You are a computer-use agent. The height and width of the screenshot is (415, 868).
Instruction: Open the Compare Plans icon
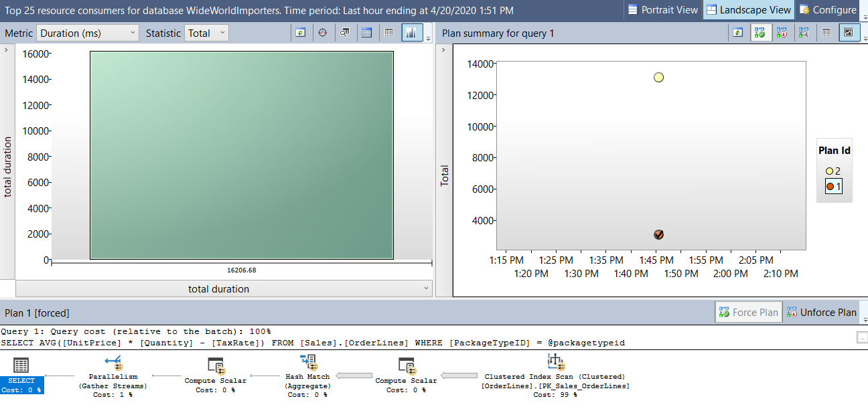click(x=804, y=32)
